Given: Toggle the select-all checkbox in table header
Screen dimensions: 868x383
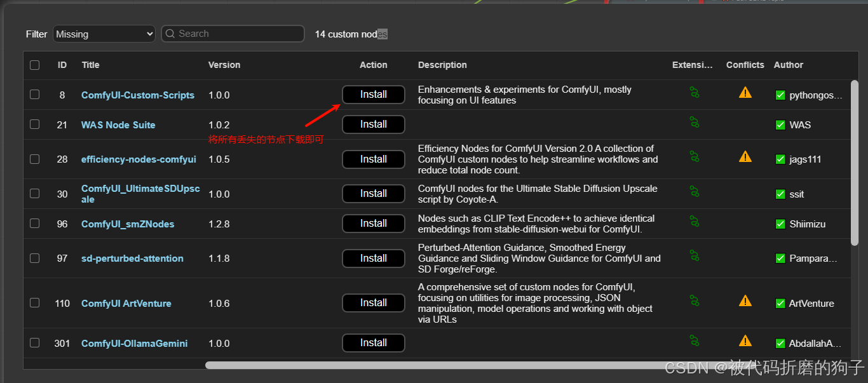Looking at the screenshot, I should [x=34, y=65].
